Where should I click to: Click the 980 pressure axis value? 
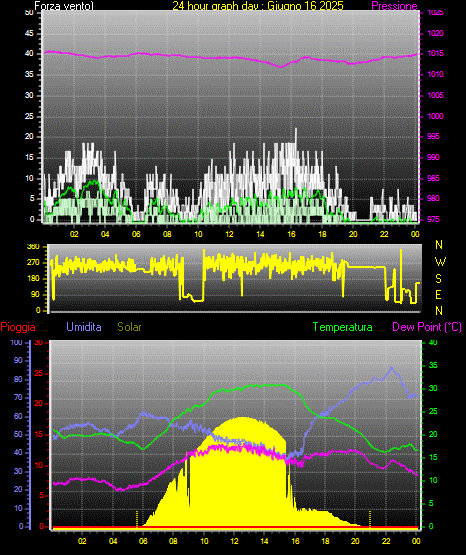pyautogui.click(x=433, y=198)
